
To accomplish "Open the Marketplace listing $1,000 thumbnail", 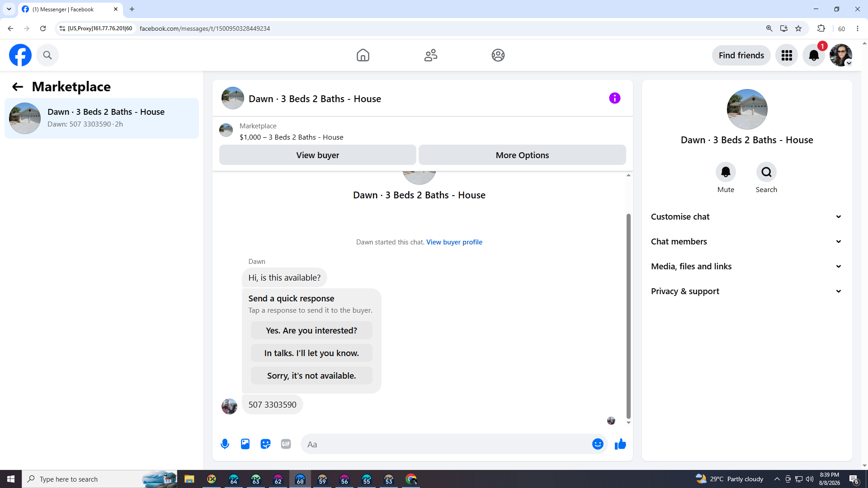I will coord(226,130).
